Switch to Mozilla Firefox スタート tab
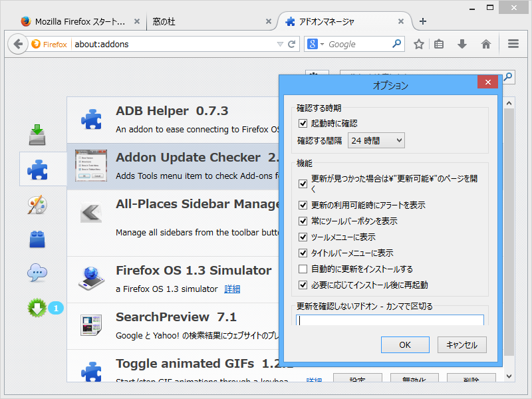532x399 pixels. tap(80, 22)
